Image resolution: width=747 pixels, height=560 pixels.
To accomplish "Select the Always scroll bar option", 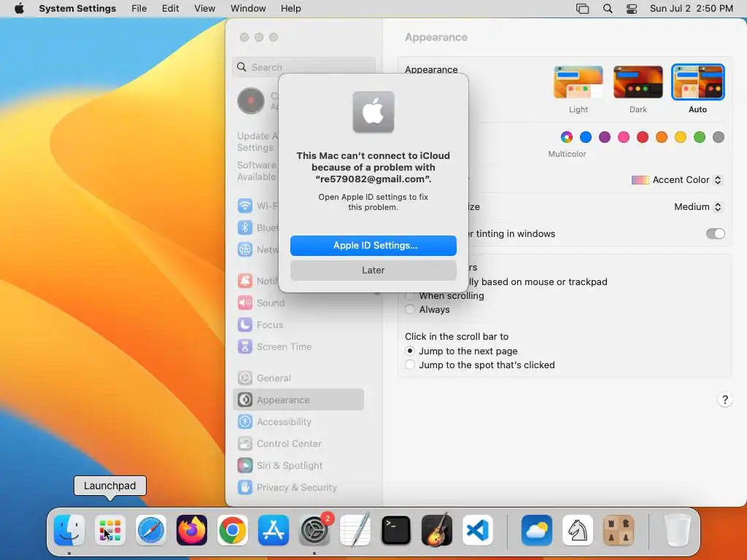I will 409,309.
